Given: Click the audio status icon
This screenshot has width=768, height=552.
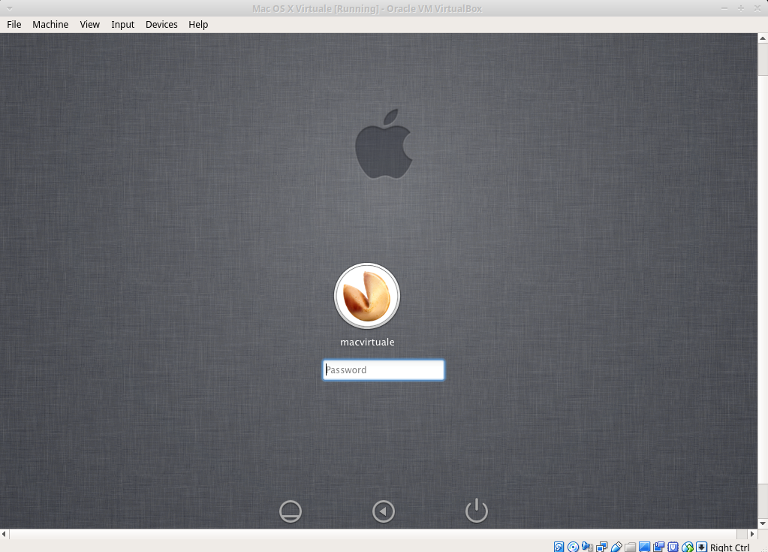Looking at the screenshot, I should pos(587,547).
